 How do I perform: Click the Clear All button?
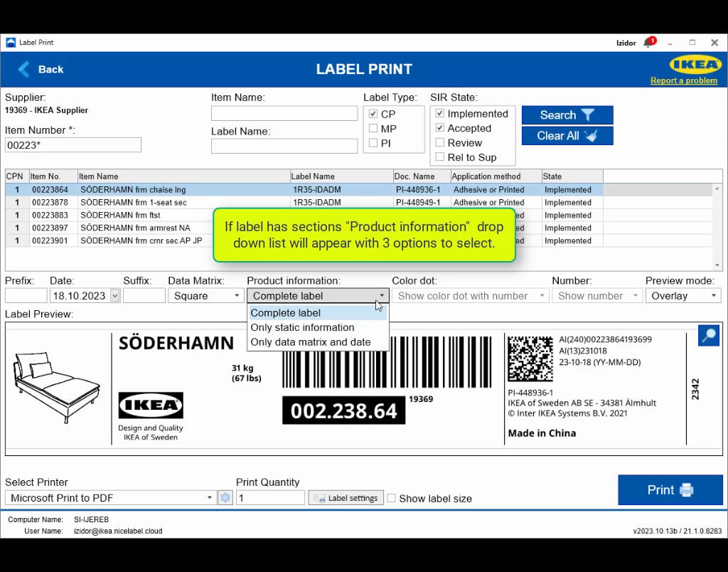click(x=567, y=136)
